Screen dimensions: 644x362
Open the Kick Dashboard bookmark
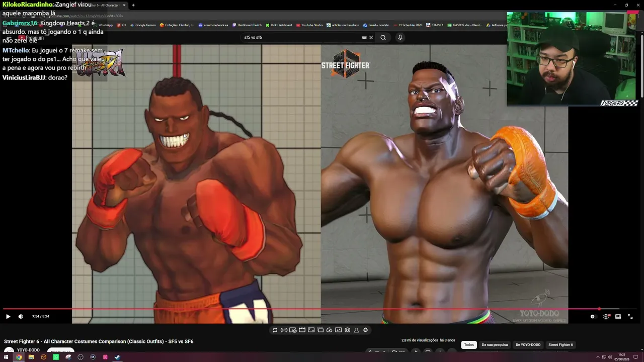click(x=279, y=25)
